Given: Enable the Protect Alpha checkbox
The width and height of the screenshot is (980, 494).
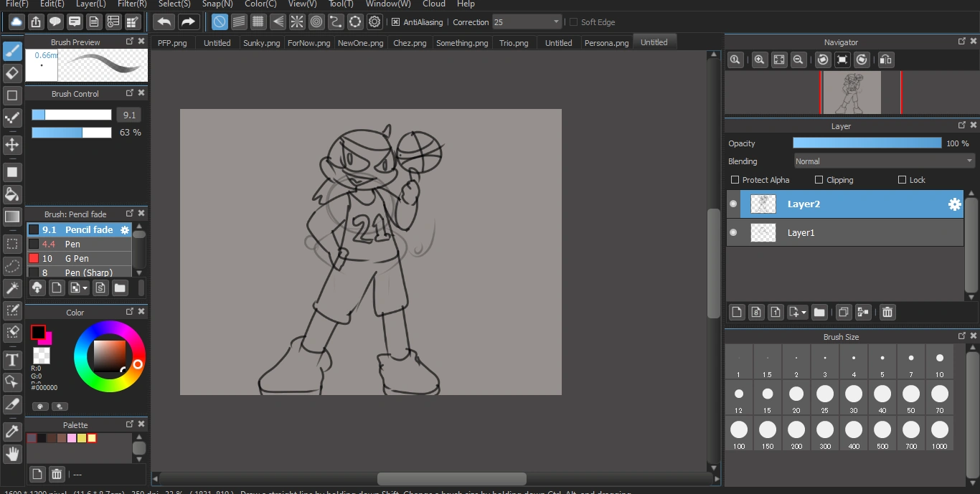Looking at the screenshot, I should (x=735, y=180).
